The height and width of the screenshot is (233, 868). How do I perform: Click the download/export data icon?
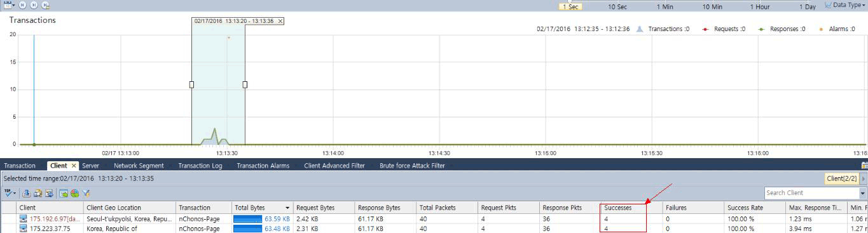click(x=27, y=193)
